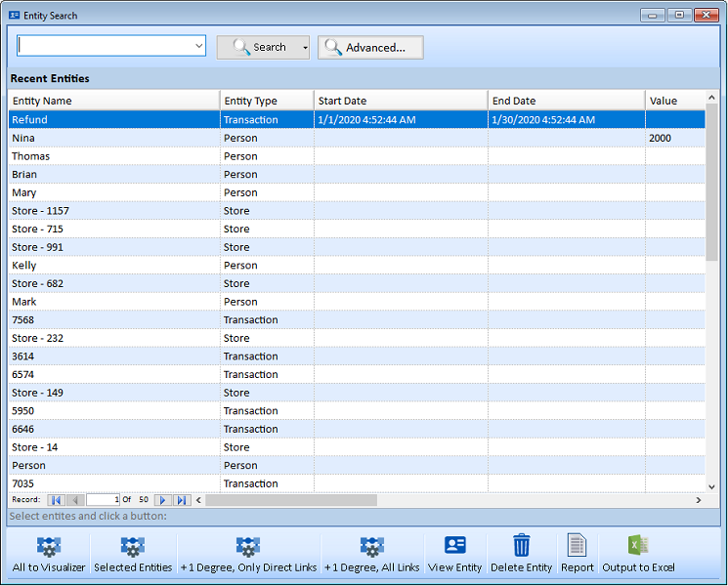
Task: Sort by Entity Type column header
Action: coord(266,101)
